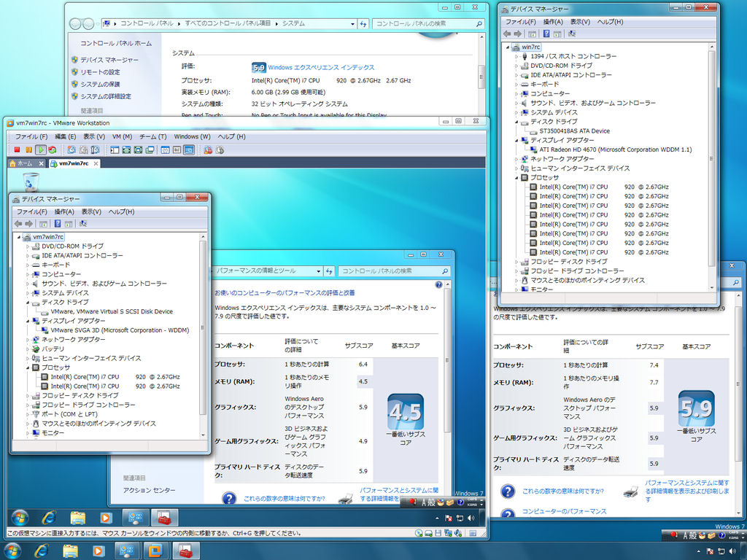Collapse ディスク ドライブ in VM Device Manager
Image resolution: width=747 pixels, height=560 pixels.
[28, 303]
